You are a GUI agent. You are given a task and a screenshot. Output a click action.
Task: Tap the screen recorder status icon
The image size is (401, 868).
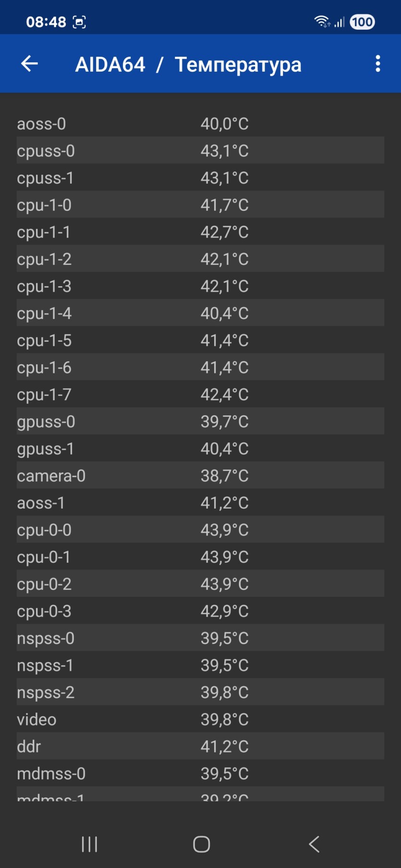tap(79, 22)
